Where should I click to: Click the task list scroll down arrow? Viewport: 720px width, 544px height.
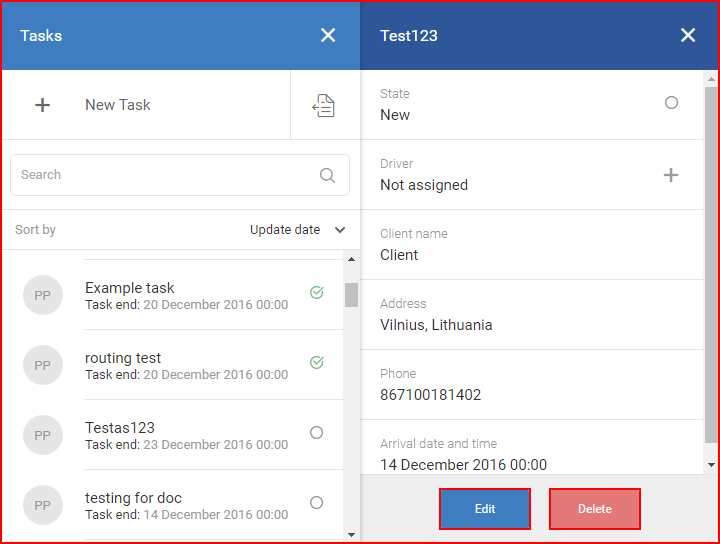click(x=351, y=534)
